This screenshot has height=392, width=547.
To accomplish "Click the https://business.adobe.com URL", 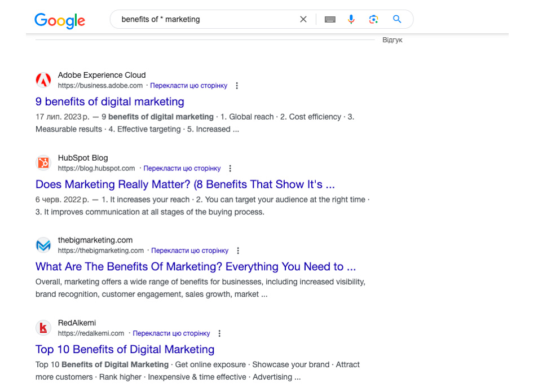I will point(100,86).
